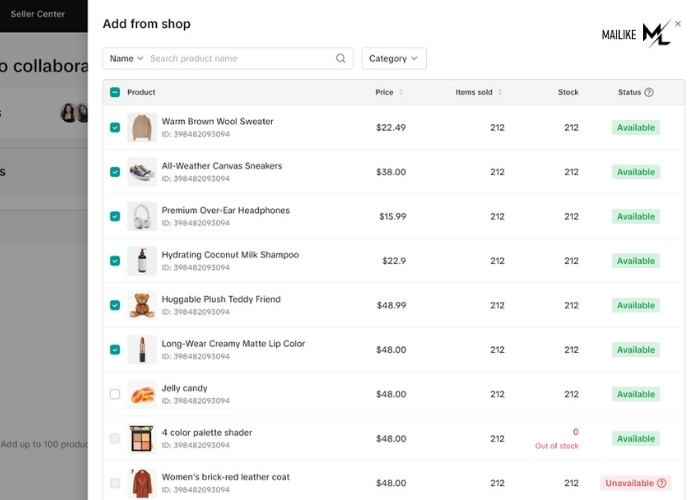Click the Unavailable status info icon
The width and height of the screenshot is (700, 500).
coord(662,483)
